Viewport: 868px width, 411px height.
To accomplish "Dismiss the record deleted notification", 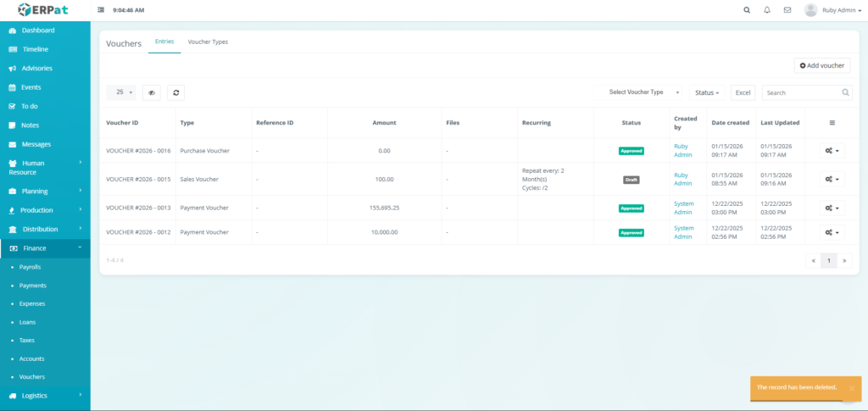I will pyautogui.click(x=852, y=388).
